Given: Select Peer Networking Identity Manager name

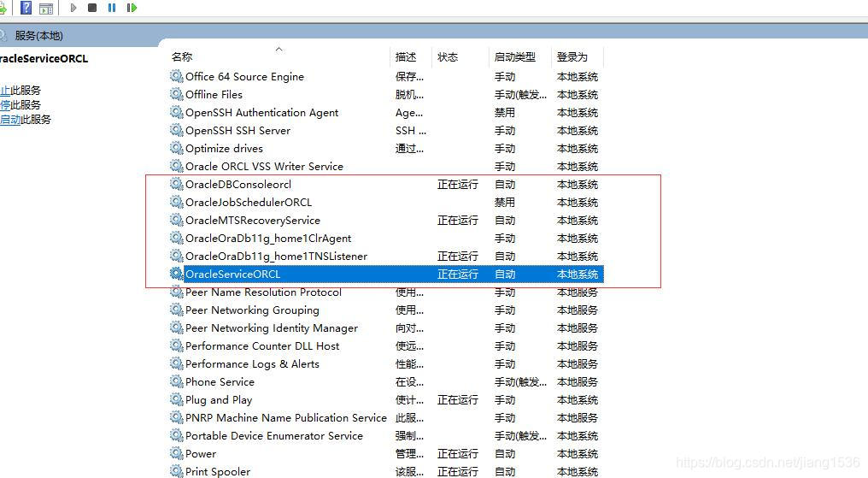Looking at the screenshot, I should 272,328.
